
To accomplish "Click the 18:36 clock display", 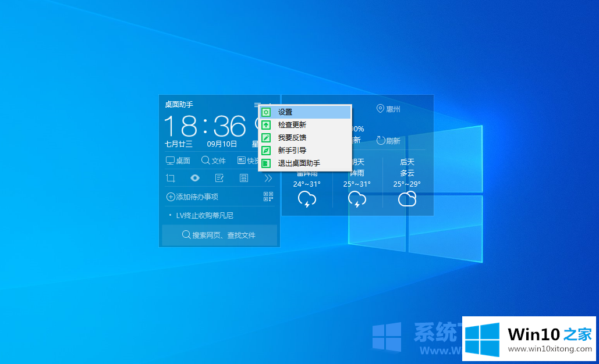I will (205, 126).
